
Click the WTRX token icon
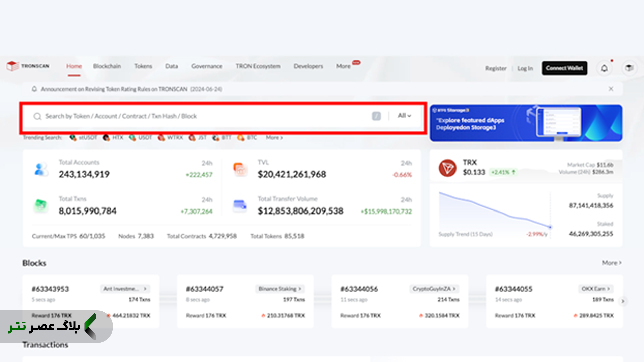click(161, 138)
